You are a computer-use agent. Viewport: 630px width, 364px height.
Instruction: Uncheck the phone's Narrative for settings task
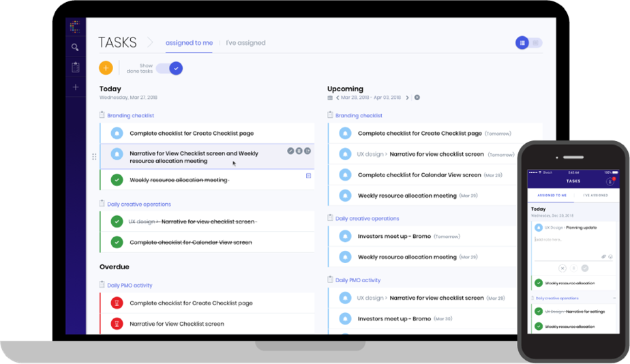[x=539, y=312]
